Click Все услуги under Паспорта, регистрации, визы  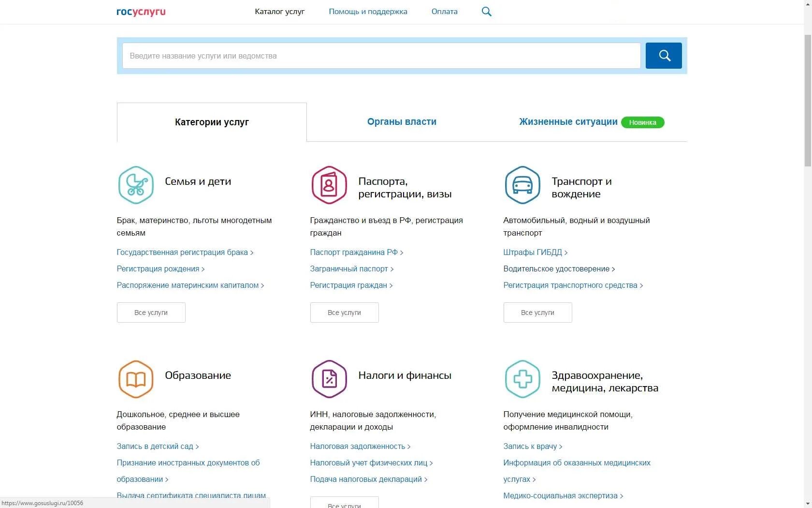point(344,313)
